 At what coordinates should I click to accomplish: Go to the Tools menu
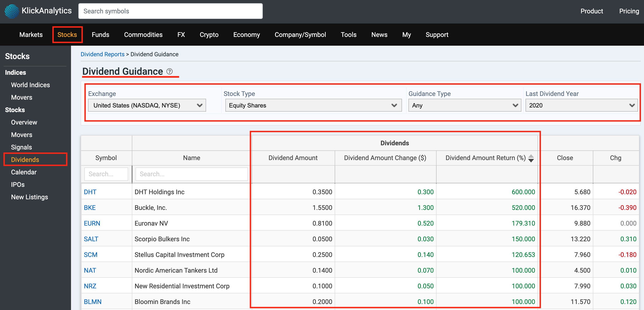tap(349, 35)
